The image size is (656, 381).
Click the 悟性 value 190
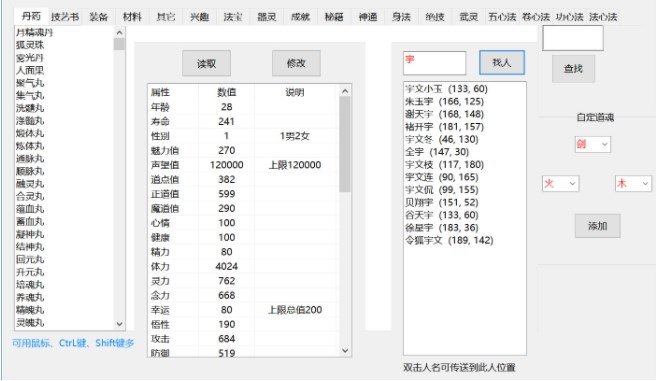coord(226,325)
